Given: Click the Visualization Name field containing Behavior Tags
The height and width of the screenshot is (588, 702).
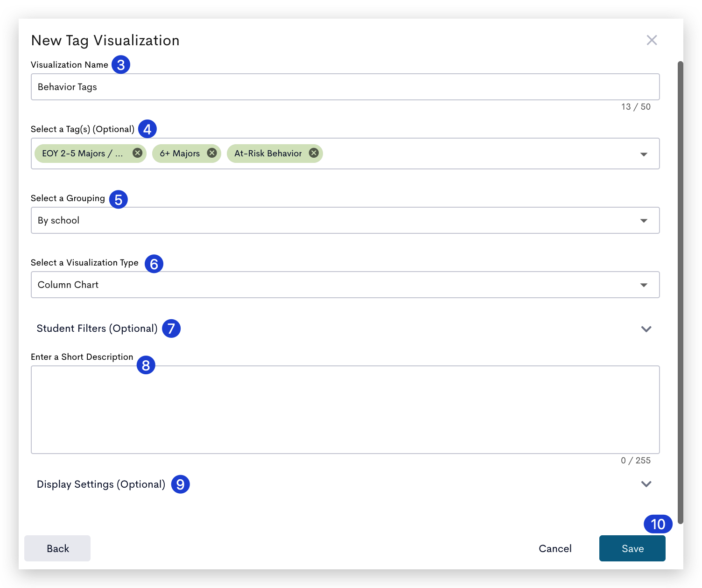Looking at the screenshot, I should coord(345,87).
